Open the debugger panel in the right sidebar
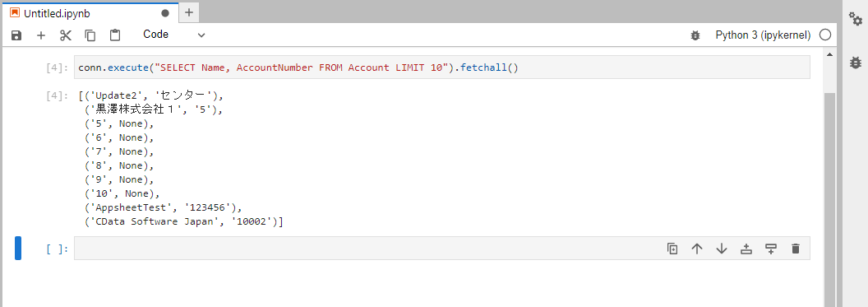Screen dimensions: 868x307 pyautogui.click(x=856, y=63)
